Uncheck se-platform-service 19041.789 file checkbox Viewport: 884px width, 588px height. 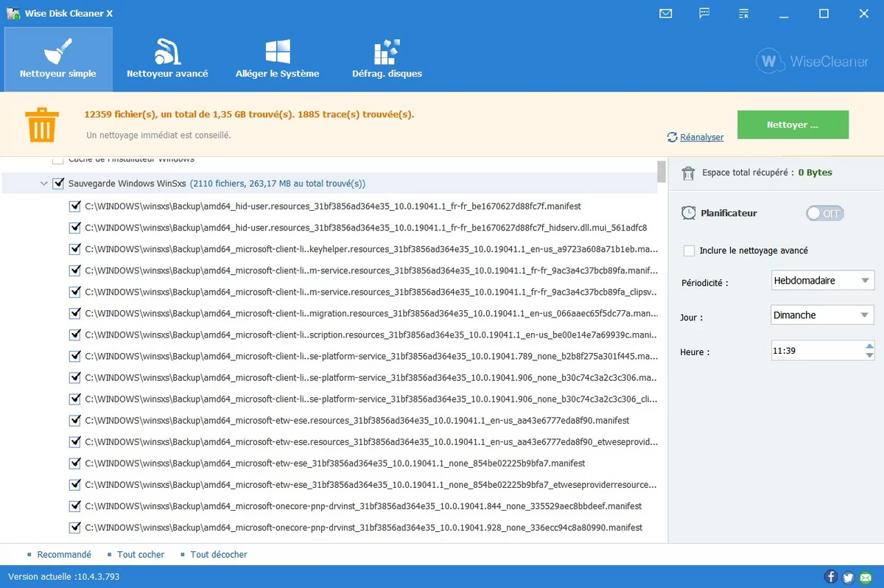point(74,356)
